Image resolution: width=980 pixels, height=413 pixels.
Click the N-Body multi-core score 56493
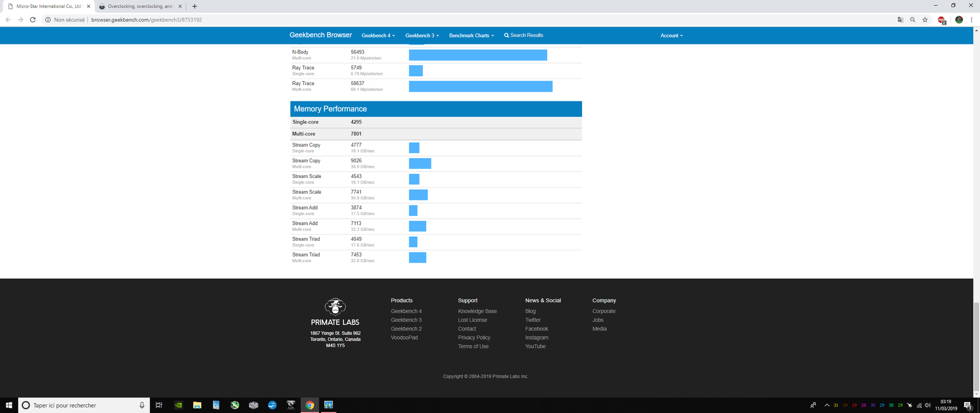tap(358, 52)
